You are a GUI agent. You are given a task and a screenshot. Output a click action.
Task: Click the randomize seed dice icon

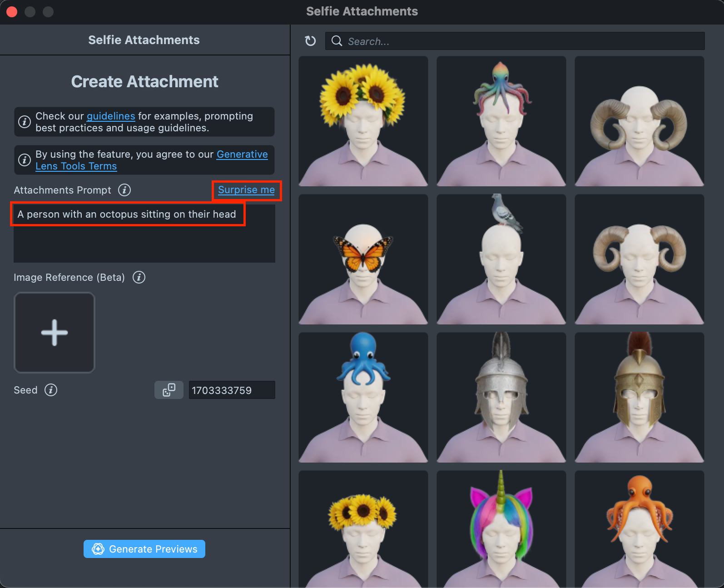click(x=169, y=390)
